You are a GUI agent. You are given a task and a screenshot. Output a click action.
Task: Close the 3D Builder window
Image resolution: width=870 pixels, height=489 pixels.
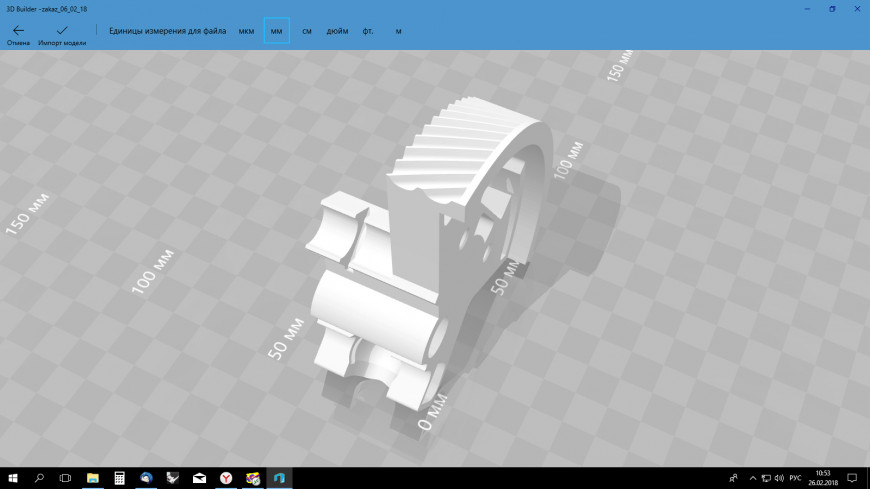click(857, 9)
